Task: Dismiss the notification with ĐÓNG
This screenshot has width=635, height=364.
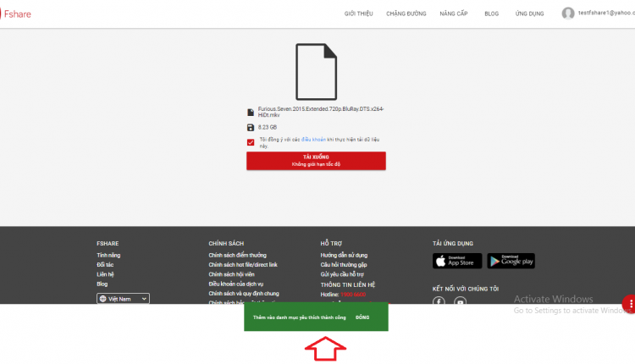Action: coord(362,317)
